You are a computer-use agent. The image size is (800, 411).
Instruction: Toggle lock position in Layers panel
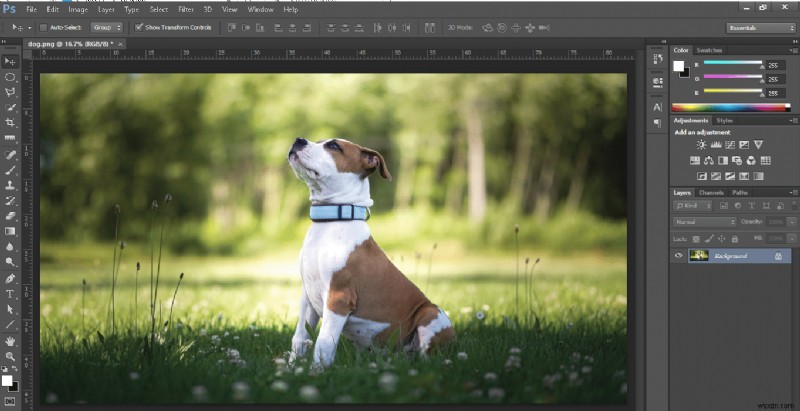click(721, 239)
